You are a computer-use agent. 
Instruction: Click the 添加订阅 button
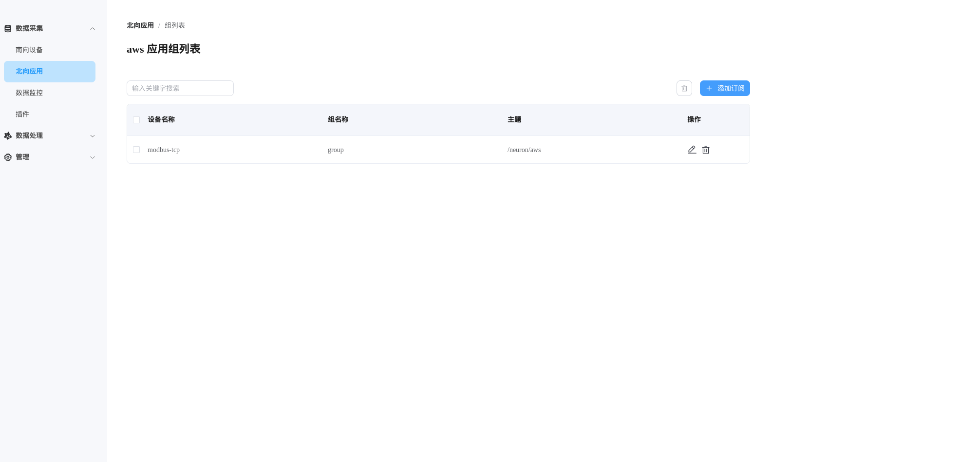tap(725, 88)
